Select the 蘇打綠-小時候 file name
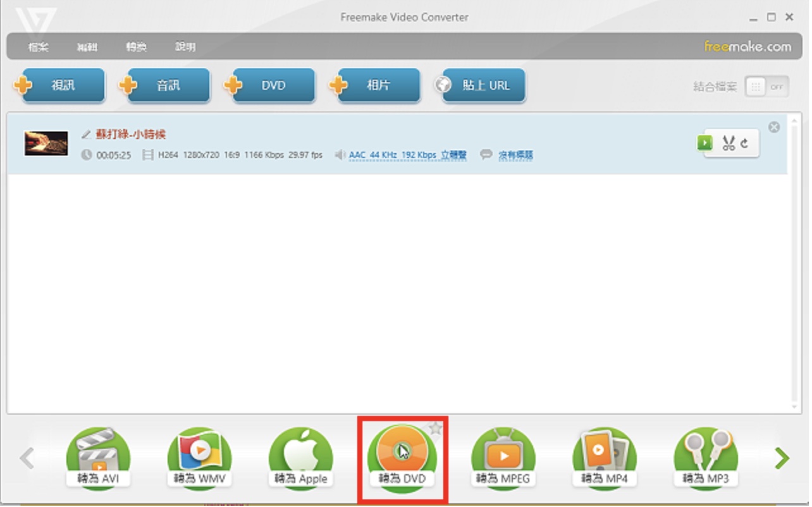This screenshot has height=507, width=812. tap(131, 134)
